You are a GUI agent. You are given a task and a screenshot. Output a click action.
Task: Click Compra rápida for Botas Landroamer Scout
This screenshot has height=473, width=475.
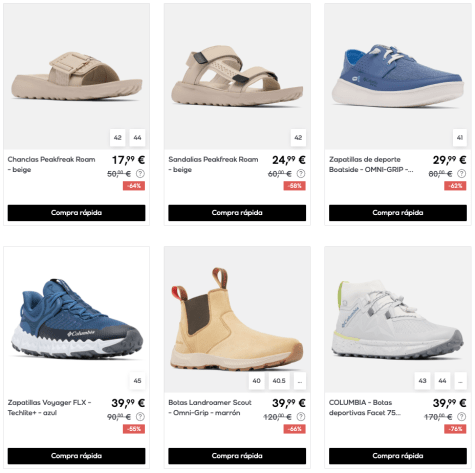[237, 456]
